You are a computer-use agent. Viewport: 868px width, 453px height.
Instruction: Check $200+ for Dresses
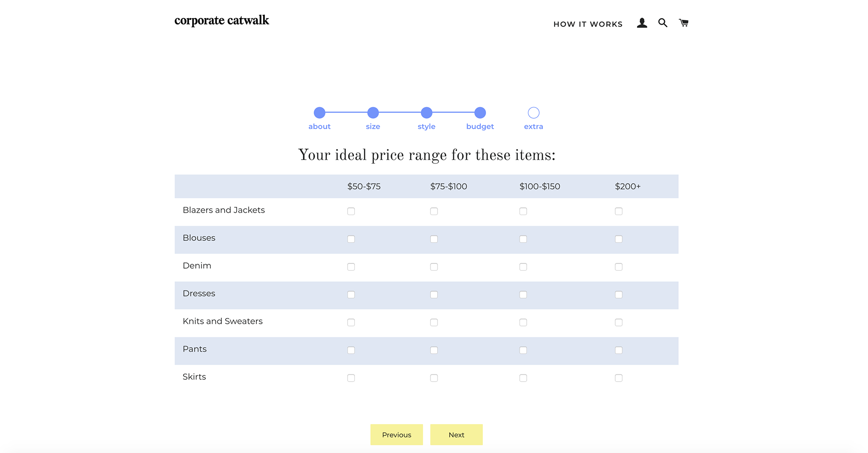coord(619,295)
